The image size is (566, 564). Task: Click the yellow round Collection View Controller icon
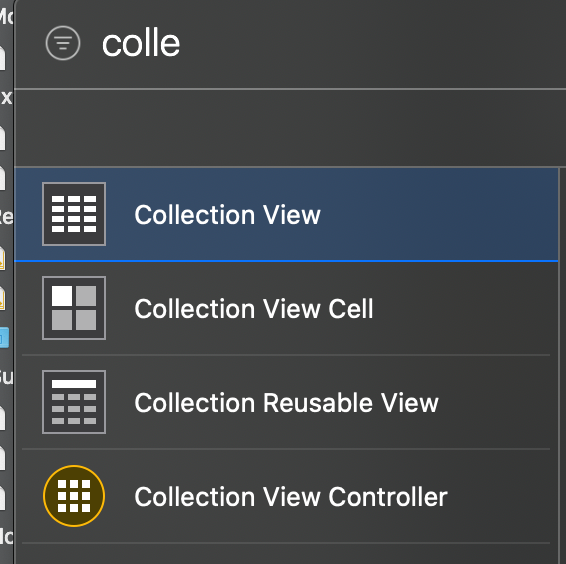74,496
